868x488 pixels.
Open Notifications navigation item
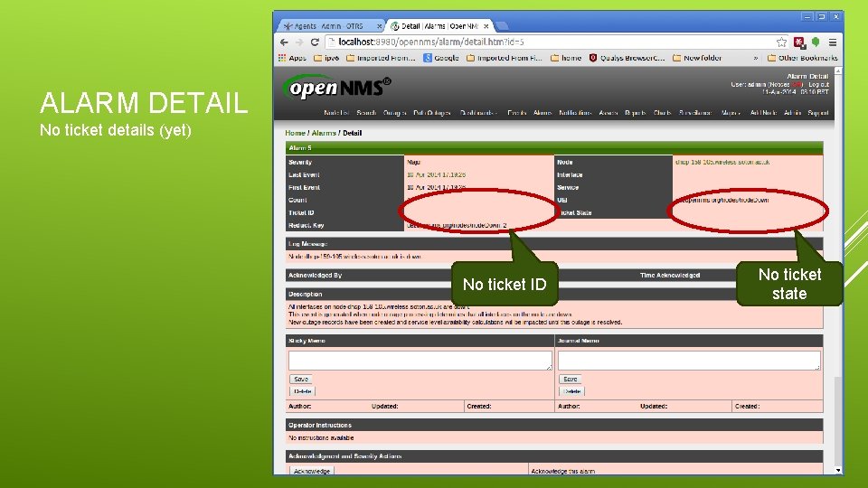575,113
